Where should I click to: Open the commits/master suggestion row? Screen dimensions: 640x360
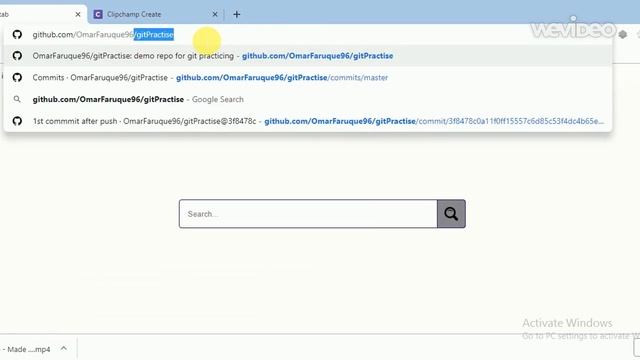(x=308, y=78)
